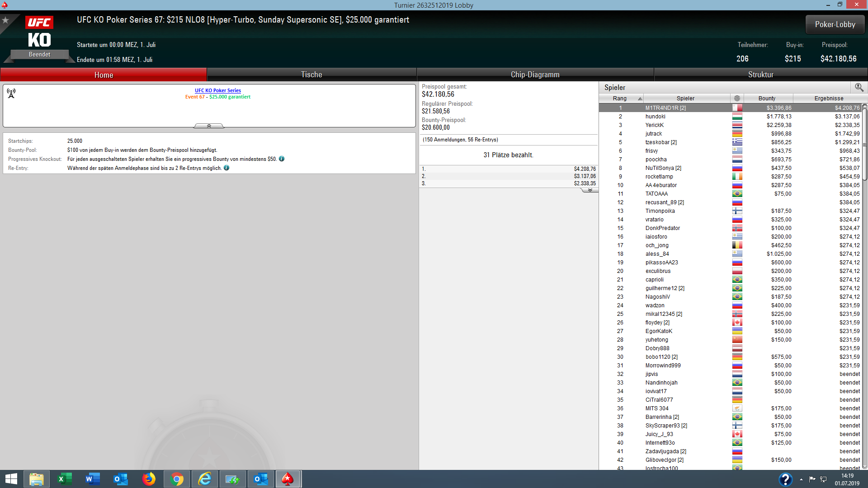Switch to the Struktur tab
The width and height of the screenshot is (868, 488).
click(760, 75)
